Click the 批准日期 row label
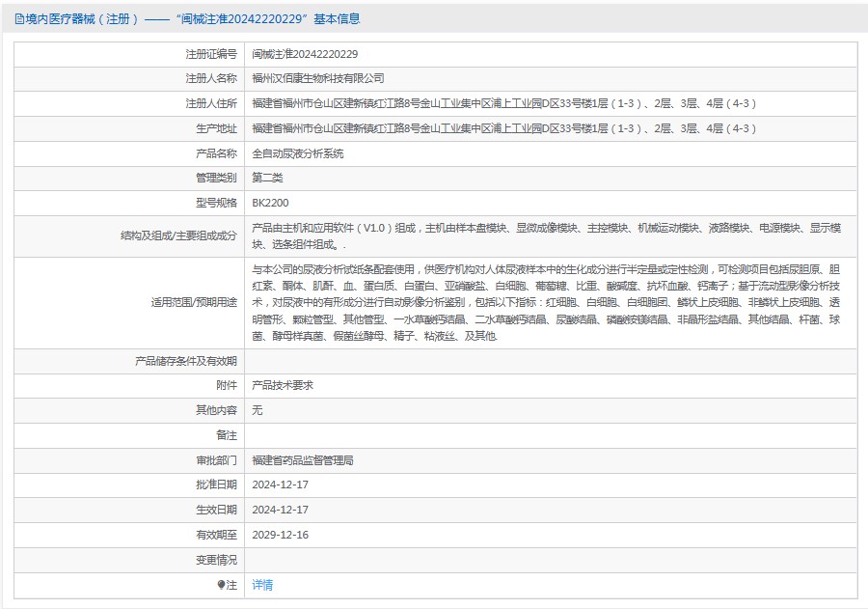Viewport: 868px width, 609px height. 216,484
